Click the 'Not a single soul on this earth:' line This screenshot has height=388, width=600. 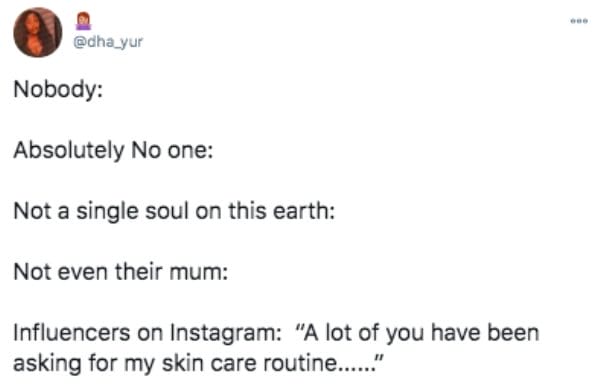click(x=174, y=211)
